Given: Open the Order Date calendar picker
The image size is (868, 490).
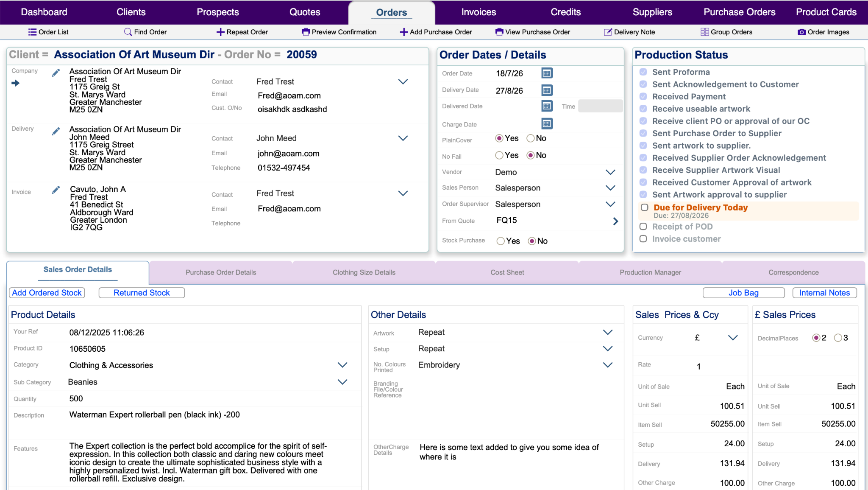Looking at the screenshot, I should pyautogui.click(x=547, y=73).
